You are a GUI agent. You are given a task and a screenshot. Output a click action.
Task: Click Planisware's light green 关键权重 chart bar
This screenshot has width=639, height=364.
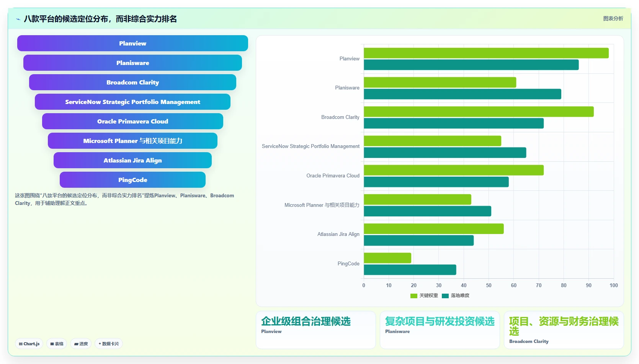440,82
